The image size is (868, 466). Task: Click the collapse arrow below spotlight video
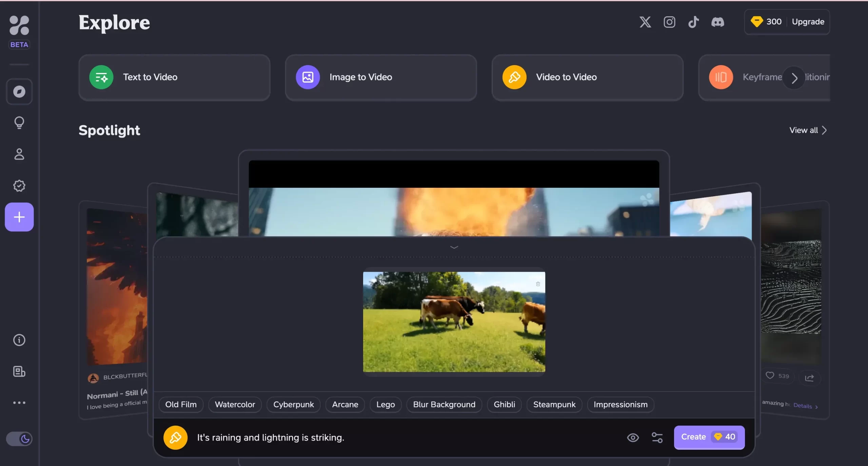point(454,246)
